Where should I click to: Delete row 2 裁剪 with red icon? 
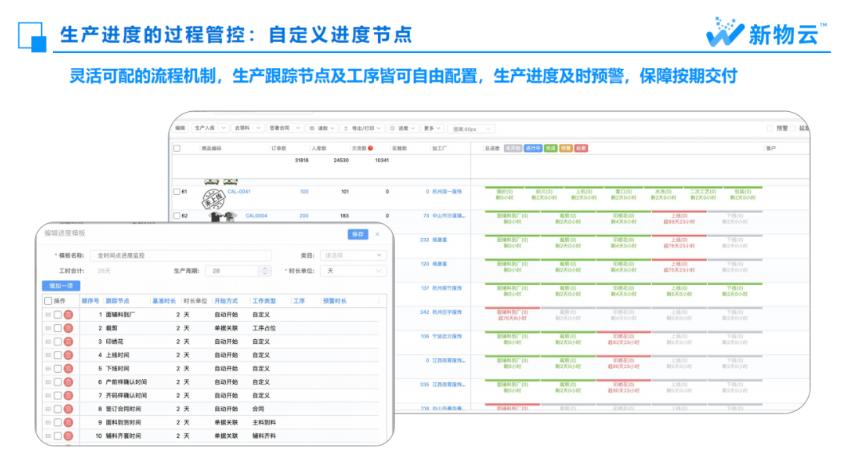pyautogui.click(x=68, y=328)
